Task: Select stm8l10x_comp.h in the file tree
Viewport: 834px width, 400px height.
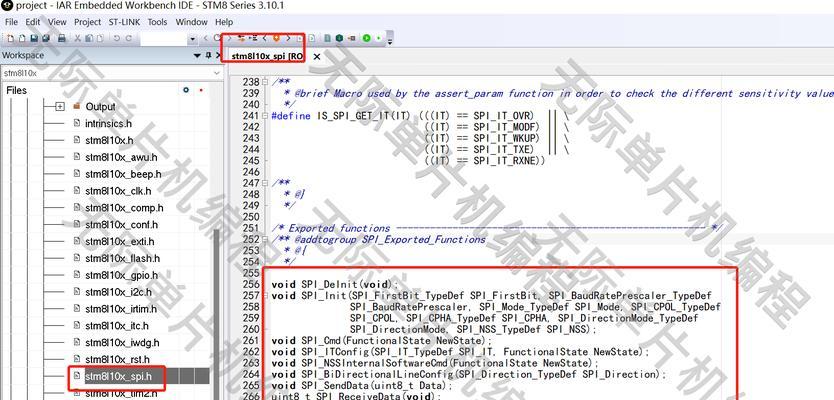Action: click(124, 208)
